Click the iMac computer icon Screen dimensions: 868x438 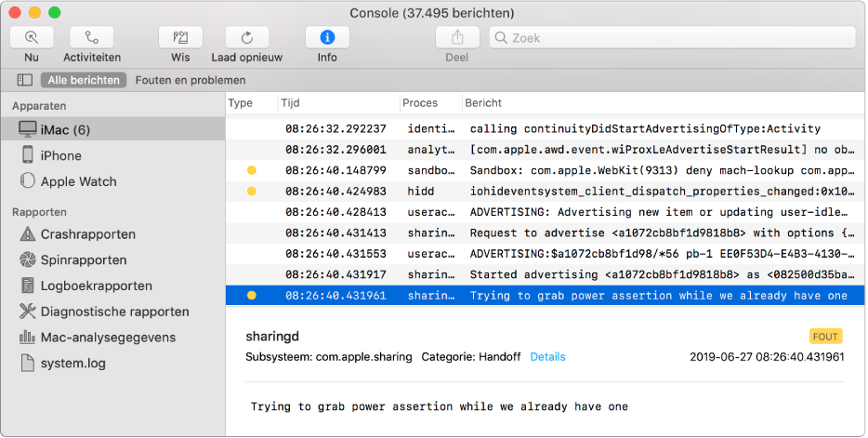pos(27,129)
